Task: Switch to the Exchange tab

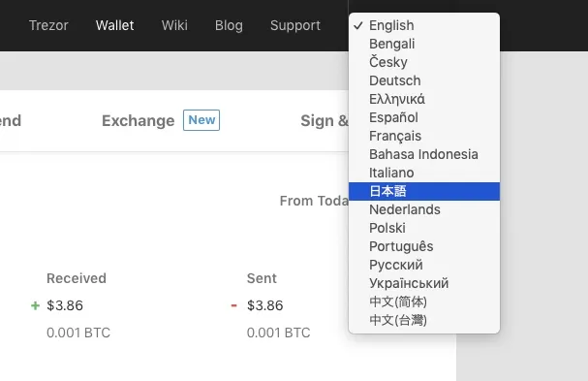Action: click(x=138, y=121)
